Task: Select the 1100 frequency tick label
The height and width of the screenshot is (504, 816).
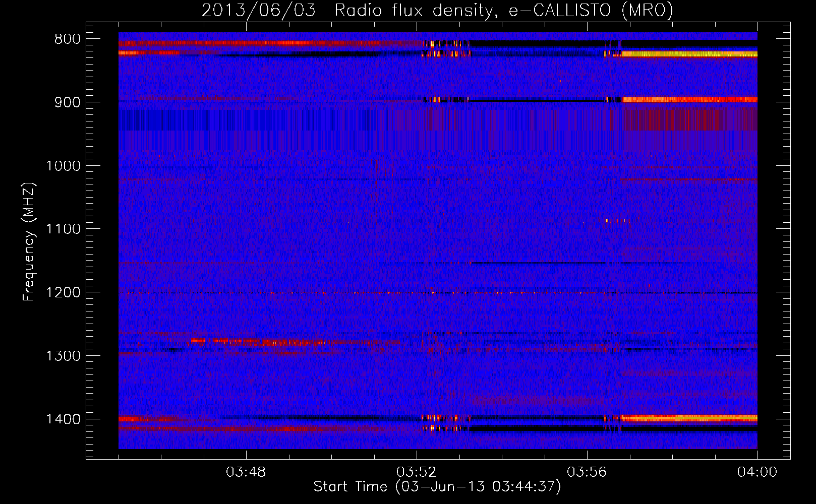Action: (x=63, y=229)
